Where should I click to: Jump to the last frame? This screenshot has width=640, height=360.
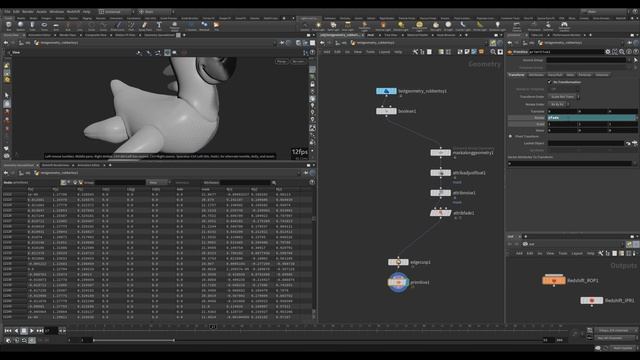[x=40, y=331]
